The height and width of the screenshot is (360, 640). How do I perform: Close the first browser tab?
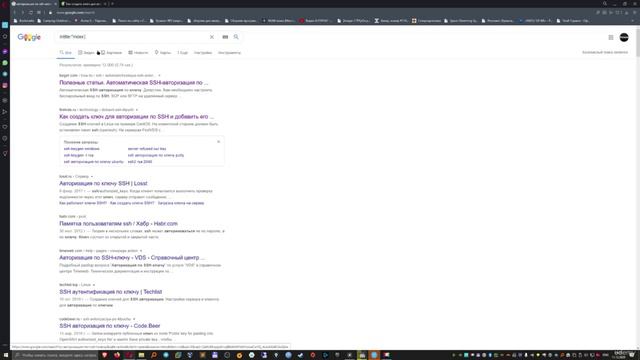click(56, 4)
